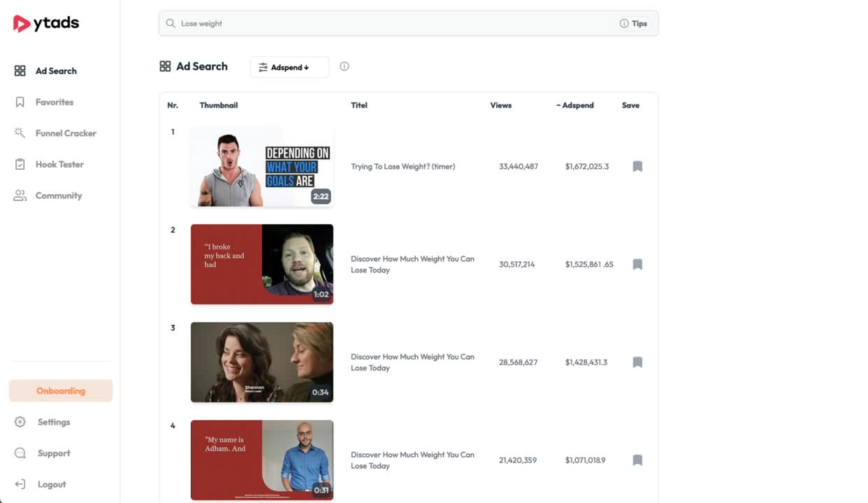Click the ytads logo icon
The image size is (868, 503).
tap(20, 23)
